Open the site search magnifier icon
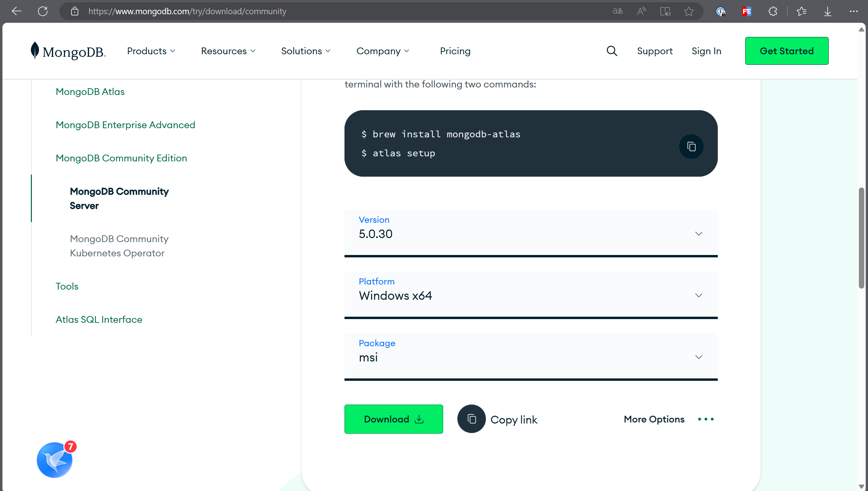The height and width of the screenshot is (491, 868). [x=612, y=51]
